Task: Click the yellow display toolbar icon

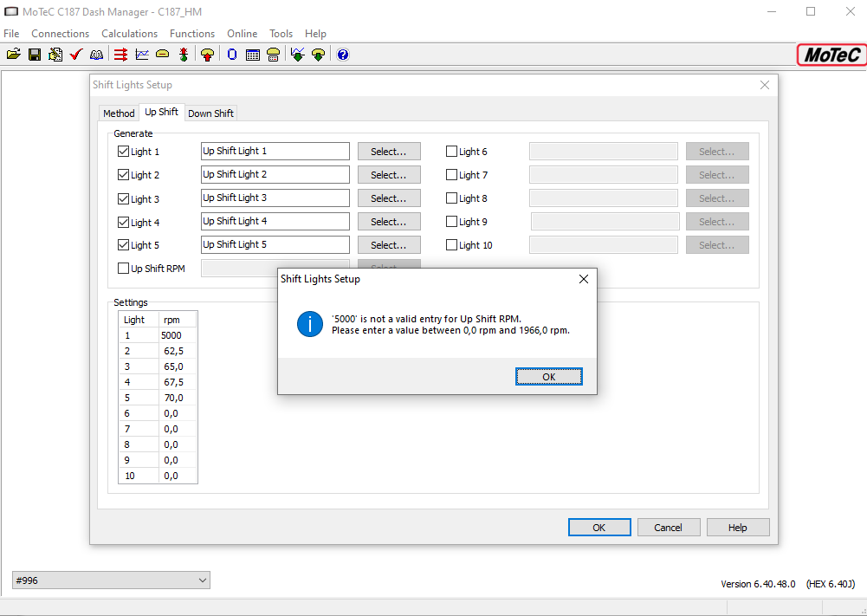Action: (163, 55)
